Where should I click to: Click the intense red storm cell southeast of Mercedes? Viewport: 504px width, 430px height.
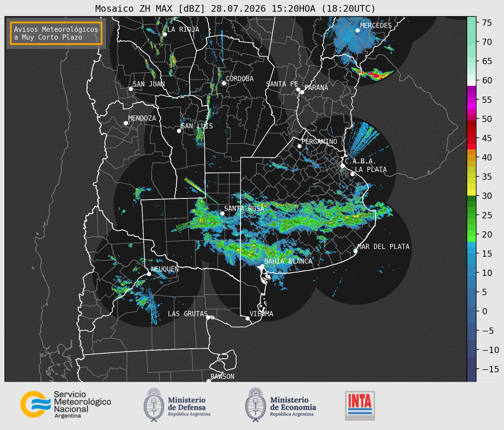pyautogui.click(x=376, y=75)
